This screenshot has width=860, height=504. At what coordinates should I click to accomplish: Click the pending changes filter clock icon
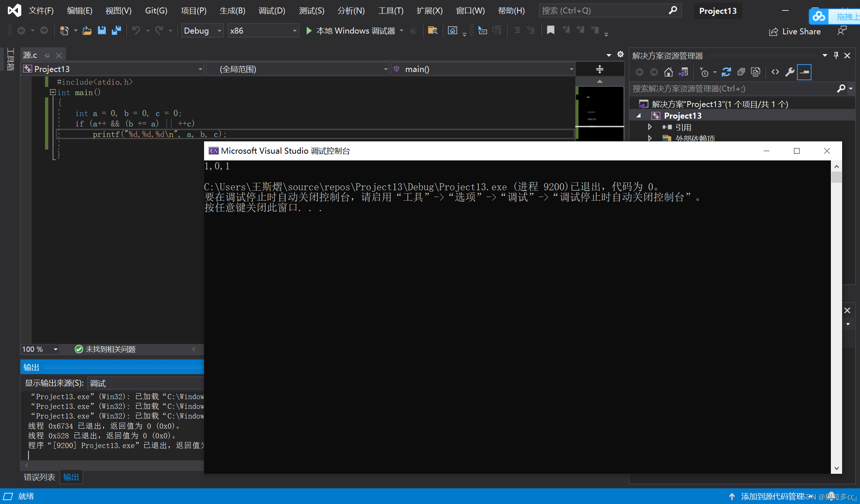[x=704, y=72]
